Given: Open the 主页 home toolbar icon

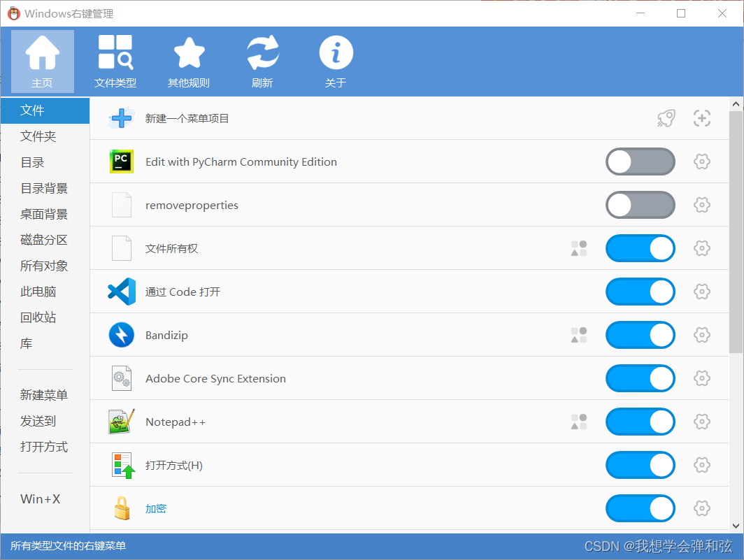Looking at the screenshot, I should (42, 62).
